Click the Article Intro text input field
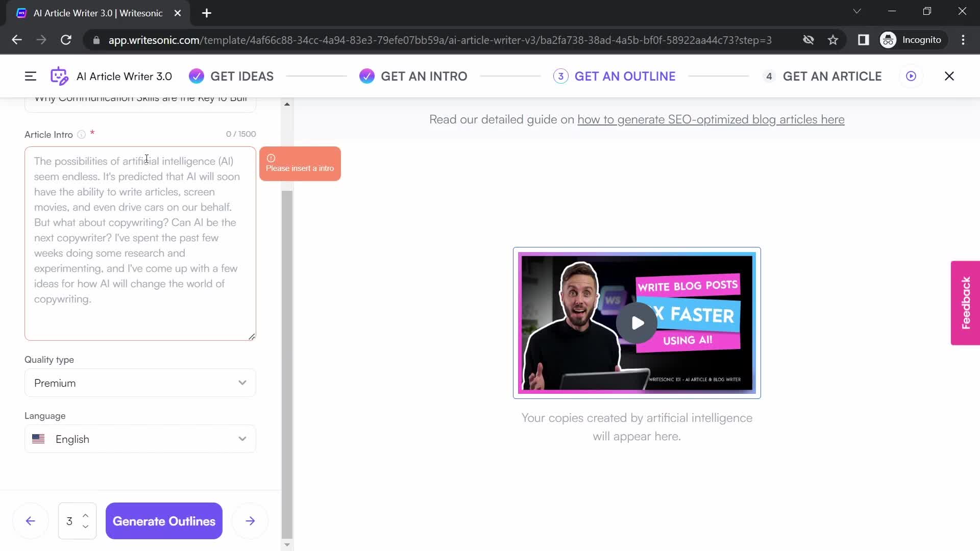This screenshot has height=551, width=980. [x=140, y=243]
